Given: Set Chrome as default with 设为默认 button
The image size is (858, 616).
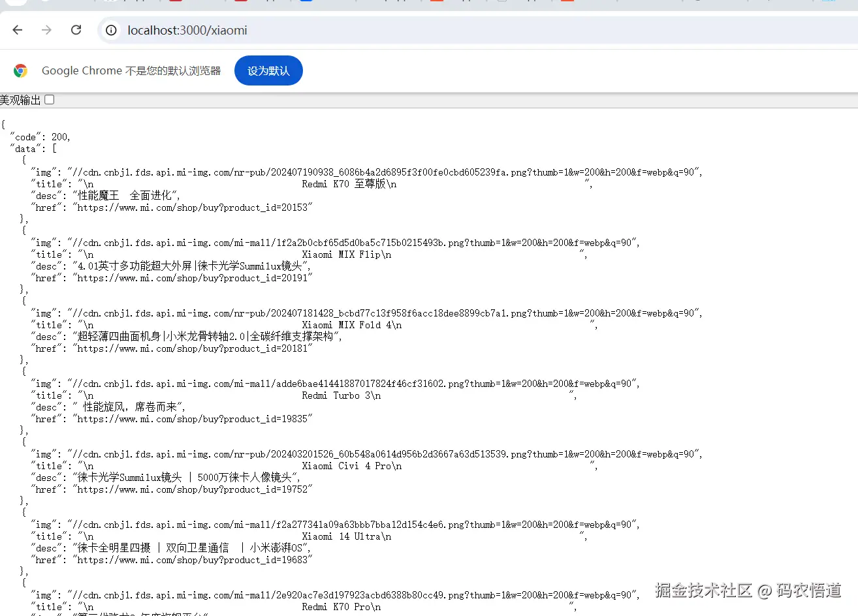Looking at the screenshot, I should 268,70.
